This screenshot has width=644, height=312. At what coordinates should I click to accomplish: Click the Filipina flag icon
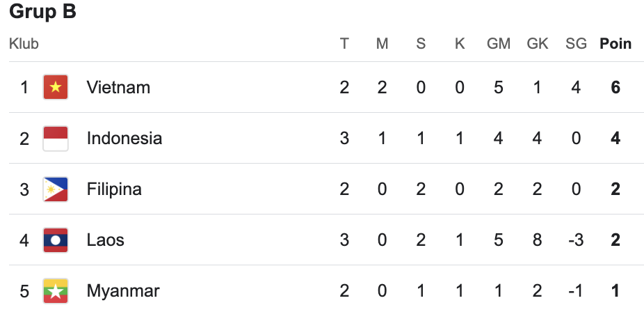56,189
